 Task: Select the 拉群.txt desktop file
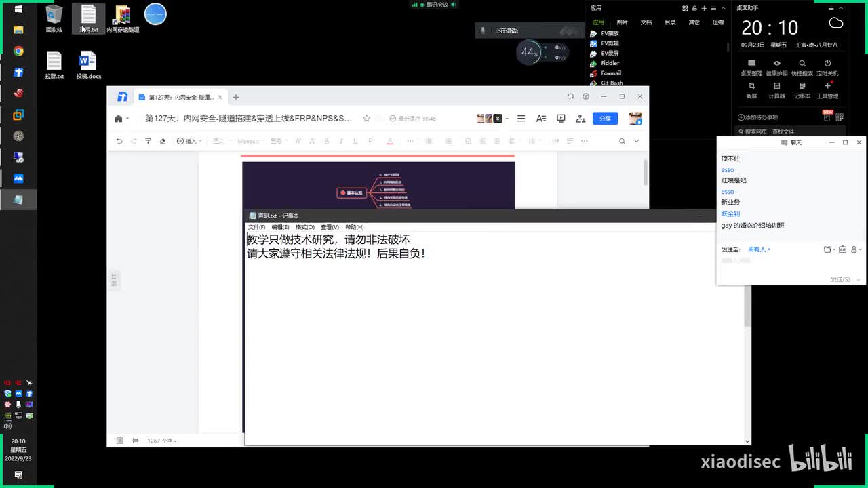(54, 65)
